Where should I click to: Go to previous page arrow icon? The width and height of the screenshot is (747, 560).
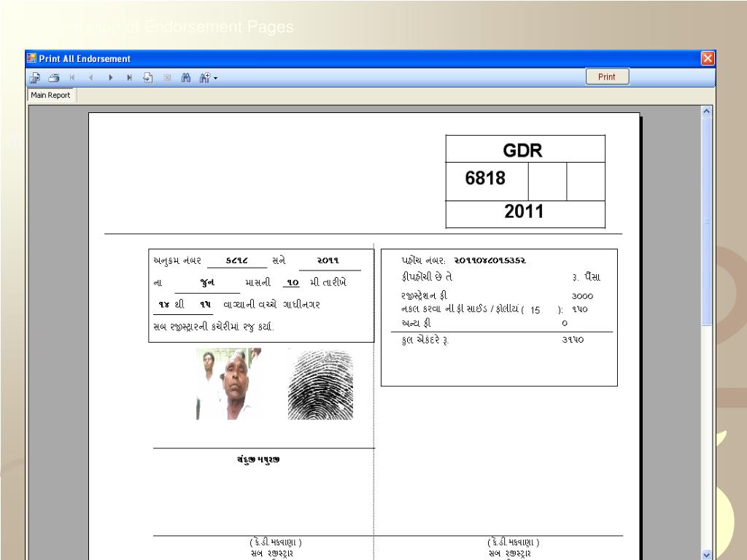point(91,77)
